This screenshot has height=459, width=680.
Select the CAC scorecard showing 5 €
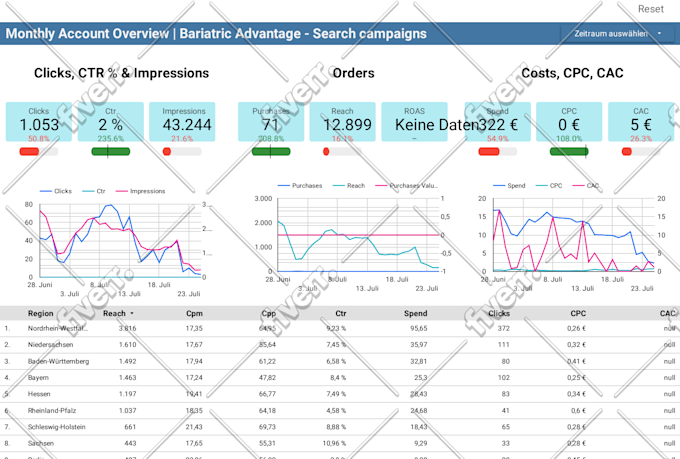click(x=641, y=122)
